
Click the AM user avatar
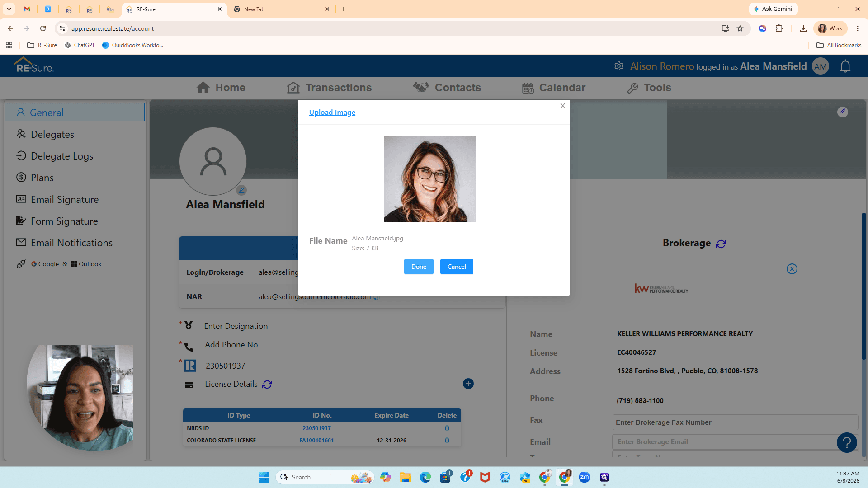tap(821, 66)
